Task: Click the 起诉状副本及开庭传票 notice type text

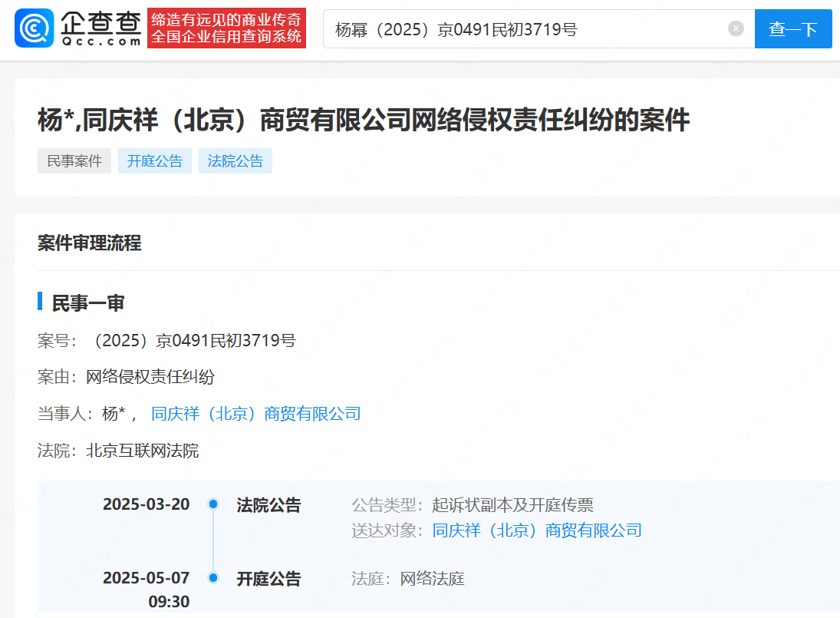Action: [512, 504]
